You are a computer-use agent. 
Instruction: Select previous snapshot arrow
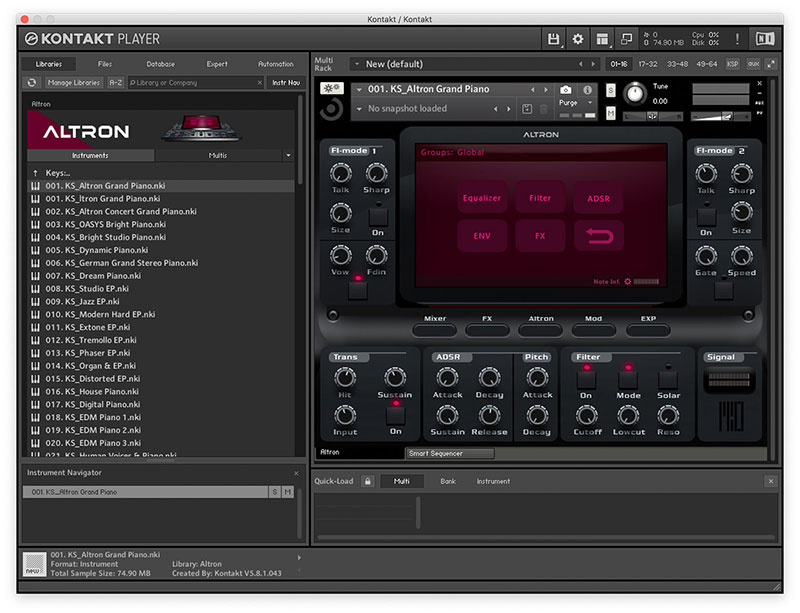click(495, 109)
